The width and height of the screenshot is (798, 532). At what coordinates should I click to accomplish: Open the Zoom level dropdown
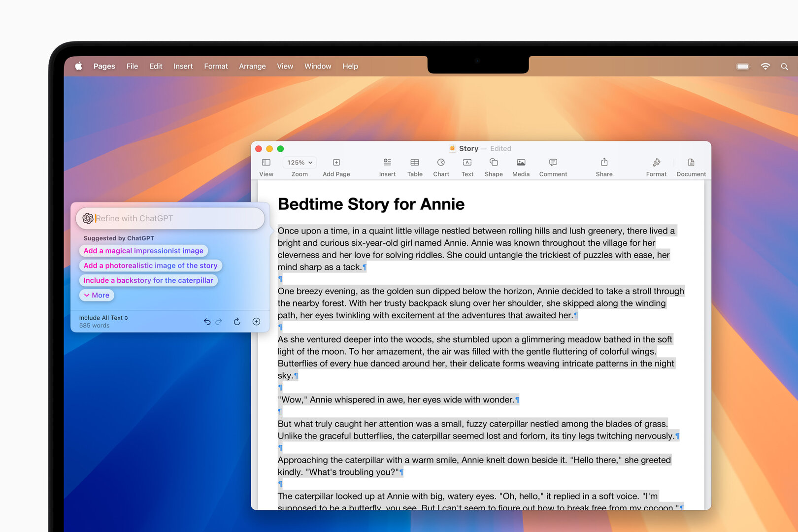tap(299, 162)
